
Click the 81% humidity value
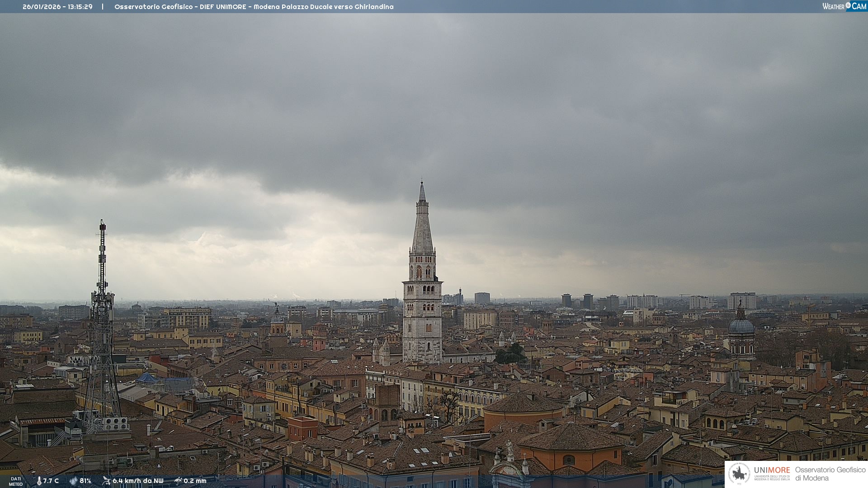click(x=85, y=481)
